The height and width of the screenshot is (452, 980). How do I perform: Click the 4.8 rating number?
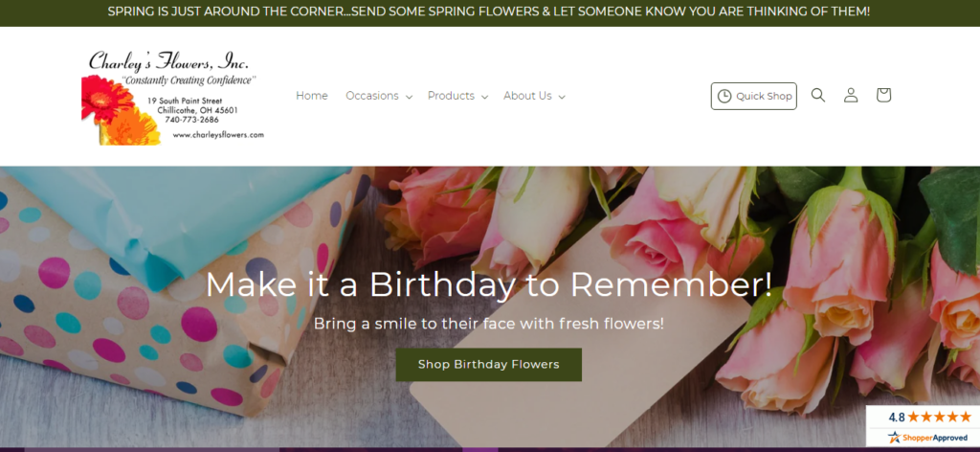click(897, 418)
